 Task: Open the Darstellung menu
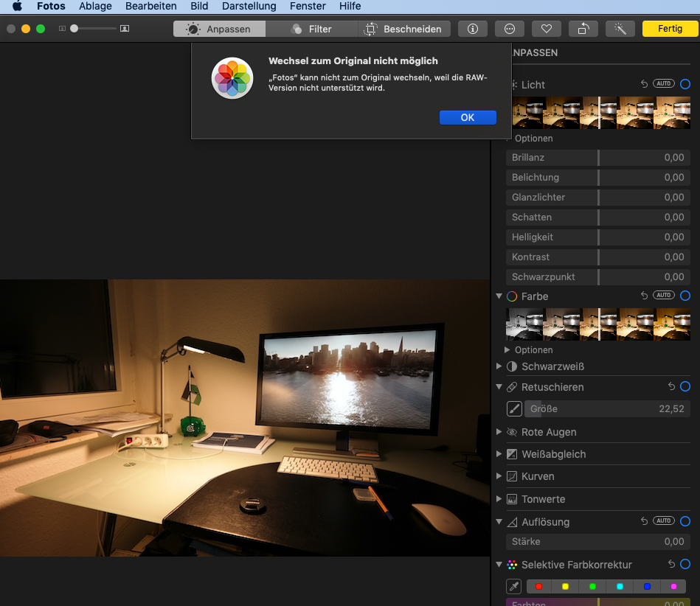click(x=249, y=6)
